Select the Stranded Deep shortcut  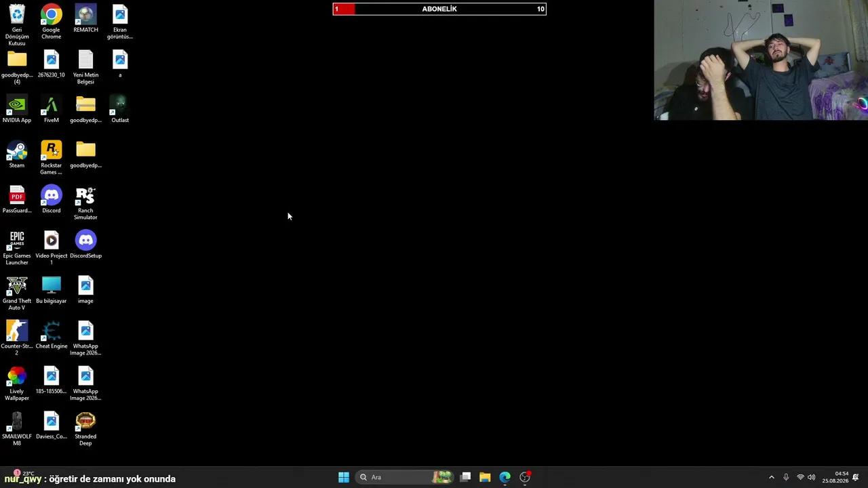tap(85, 429)
